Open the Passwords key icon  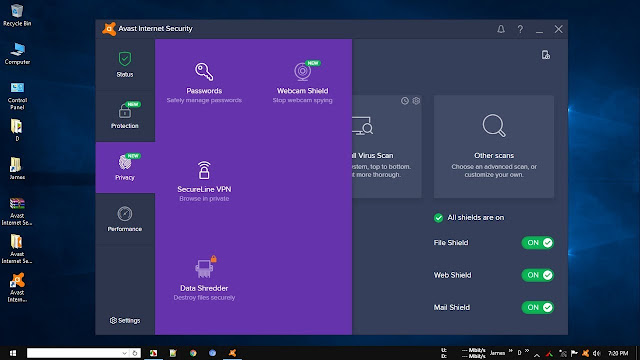[204, 72]
